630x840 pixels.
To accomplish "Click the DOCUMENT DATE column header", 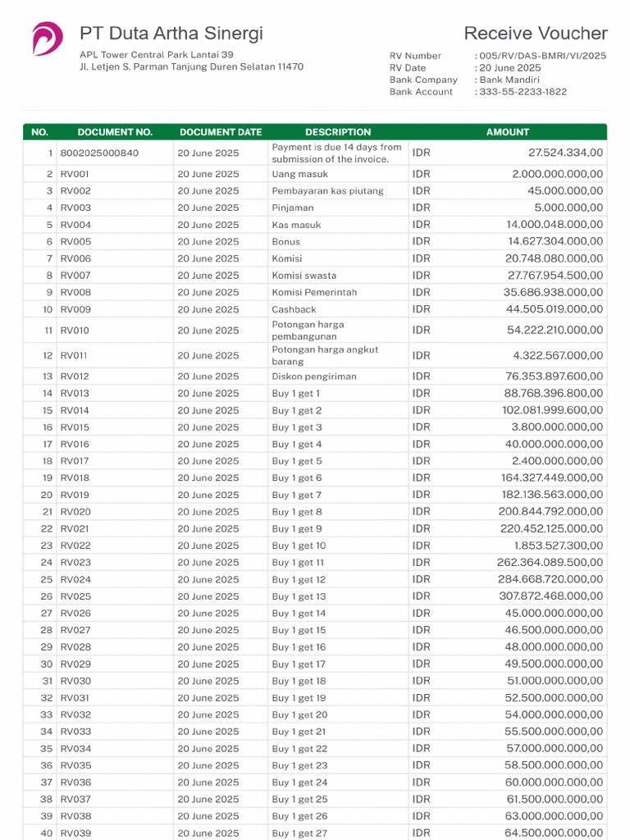I will coord(221,132).
